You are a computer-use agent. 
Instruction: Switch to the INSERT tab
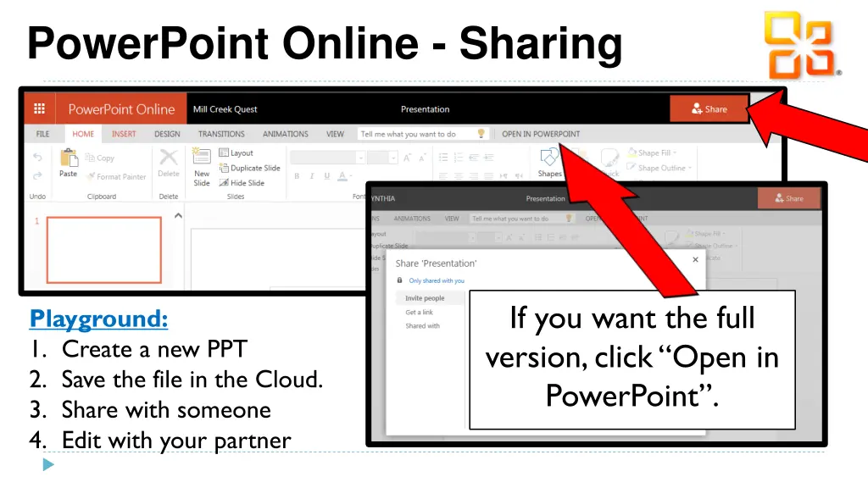coord(124,134)
